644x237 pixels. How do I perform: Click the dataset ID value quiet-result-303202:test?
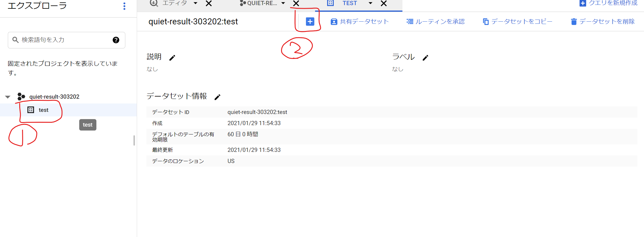(x=257, y=112)
